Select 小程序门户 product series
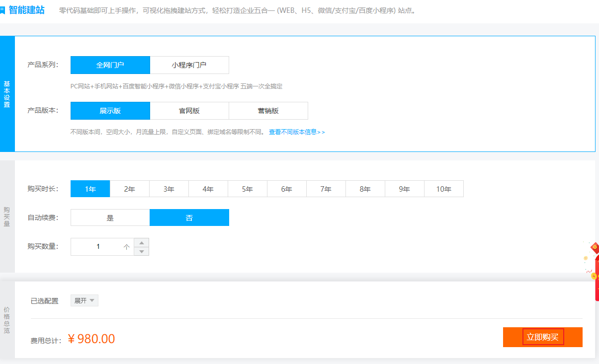The image size is (599, 364). click(189, 65)
